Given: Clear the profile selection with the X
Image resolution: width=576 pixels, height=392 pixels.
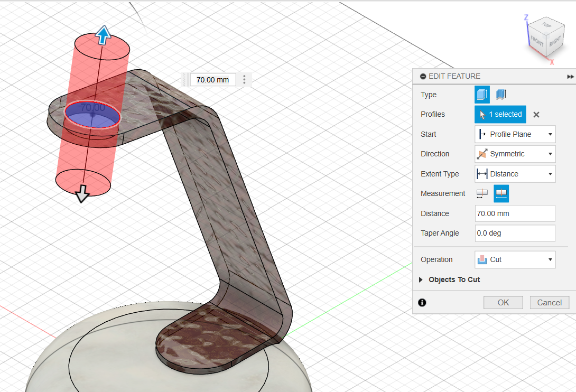Looking at the screenshot, I should coord(536,115).
